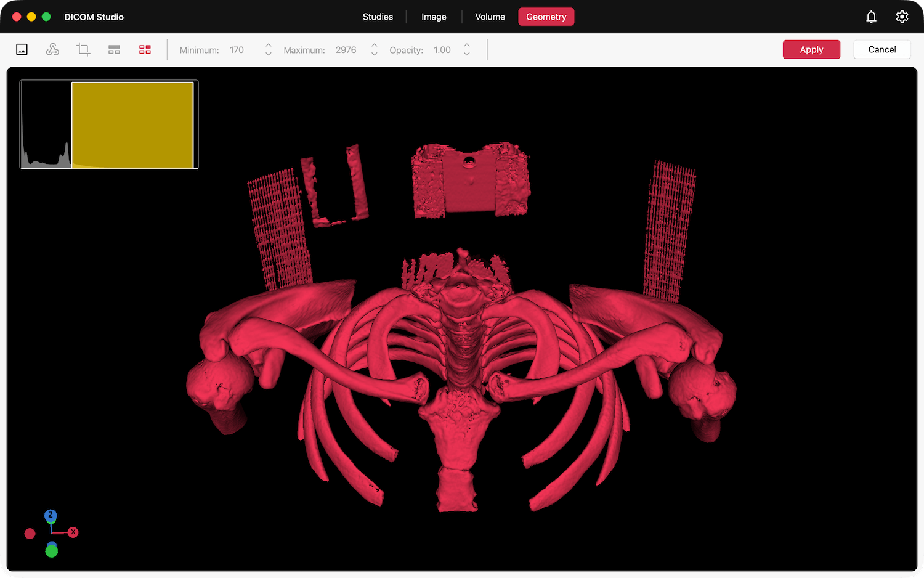The height and width of the screenshot is (578, 924).
Task: Click the large green dot on the orientation gizmo
Action: 52,551
